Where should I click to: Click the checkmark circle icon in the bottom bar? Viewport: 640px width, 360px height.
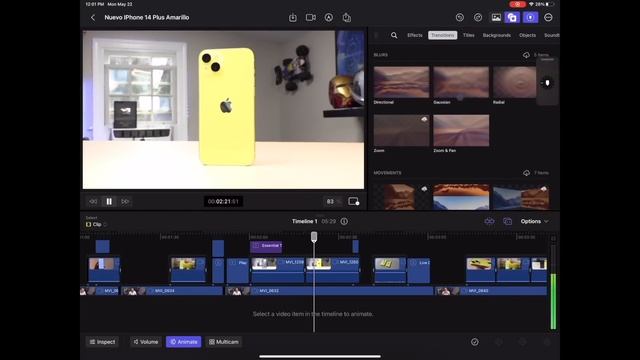click(475, 342)
